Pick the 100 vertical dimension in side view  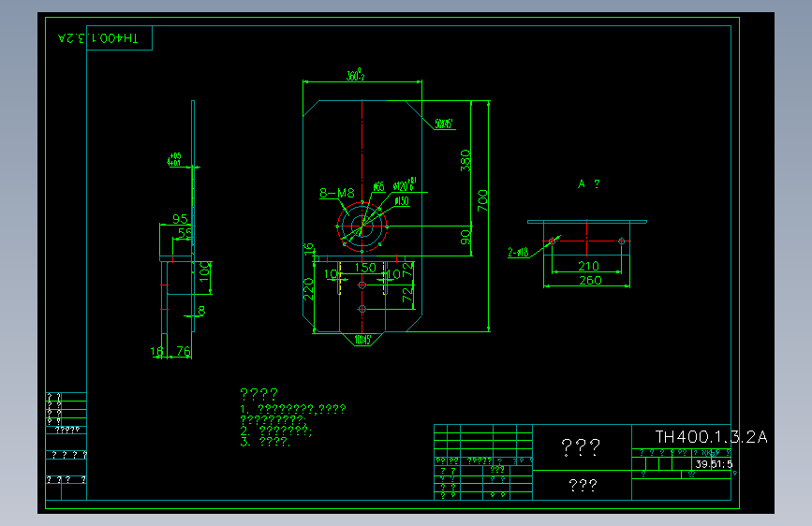tap(204, 271)
